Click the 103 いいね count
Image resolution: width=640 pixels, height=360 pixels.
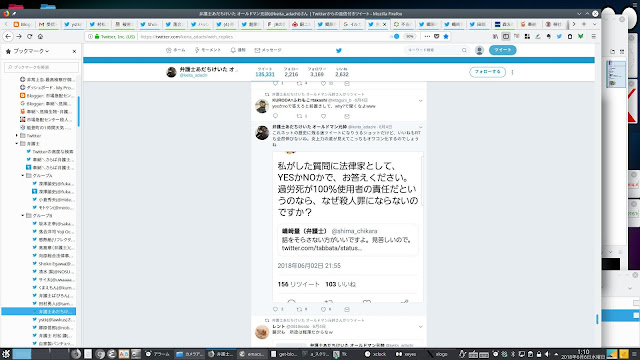(340, 284)
